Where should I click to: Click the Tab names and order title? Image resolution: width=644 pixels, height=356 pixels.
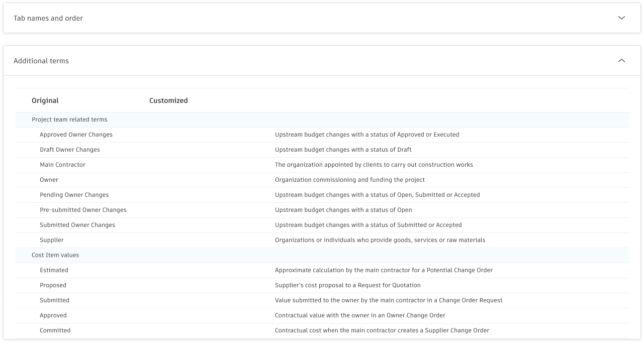coord(48,18)
